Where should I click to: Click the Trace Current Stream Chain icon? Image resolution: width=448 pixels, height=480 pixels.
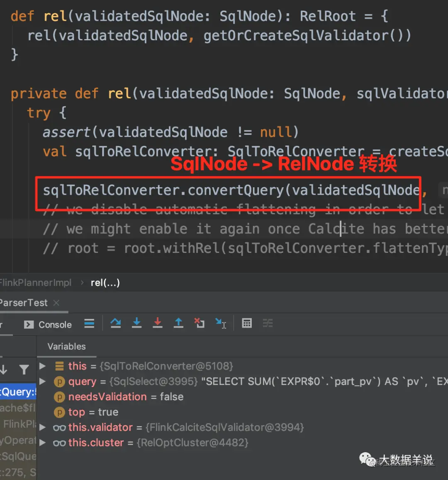268,323
